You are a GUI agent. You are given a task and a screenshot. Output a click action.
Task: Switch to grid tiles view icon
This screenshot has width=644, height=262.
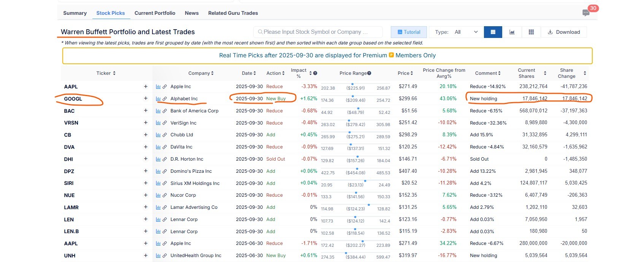click(531, 32)
